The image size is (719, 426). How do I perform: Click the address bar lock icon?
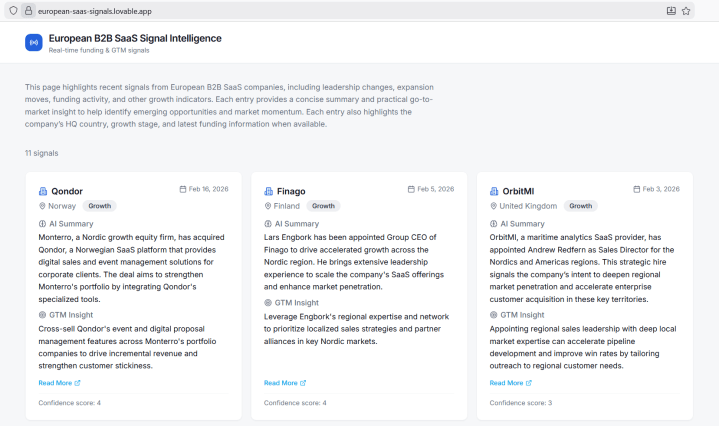click(28, 10)
